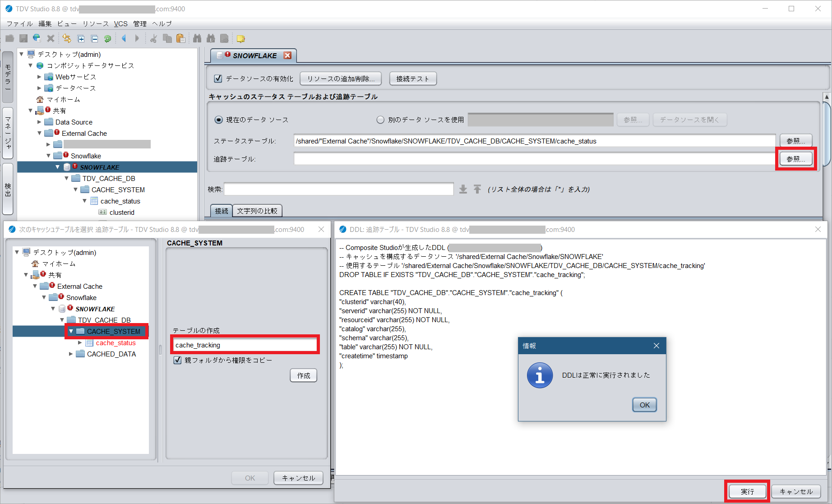Viewport: 832px width, 504px height.
Task: Click 実行 button in DDL dialog
Action: click(x=747, y=491)
